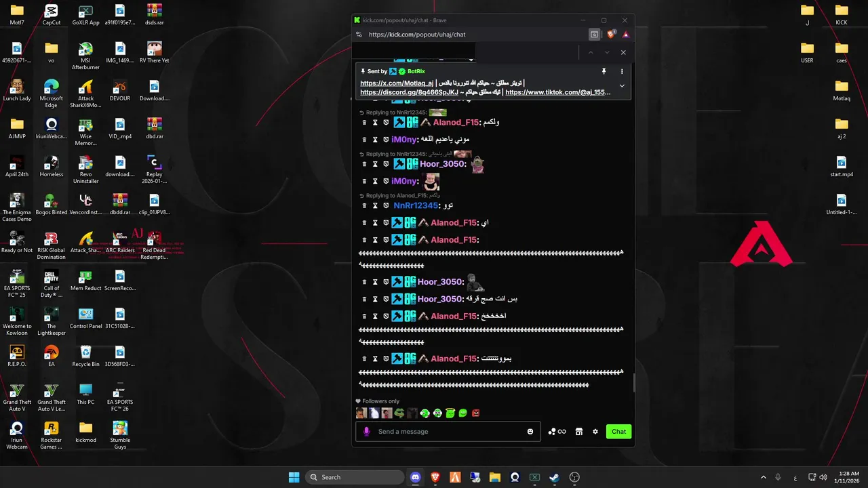Insert the red angry emote
Image resolution: width=868 pixels, height=488 pixels.
[476, 413]
